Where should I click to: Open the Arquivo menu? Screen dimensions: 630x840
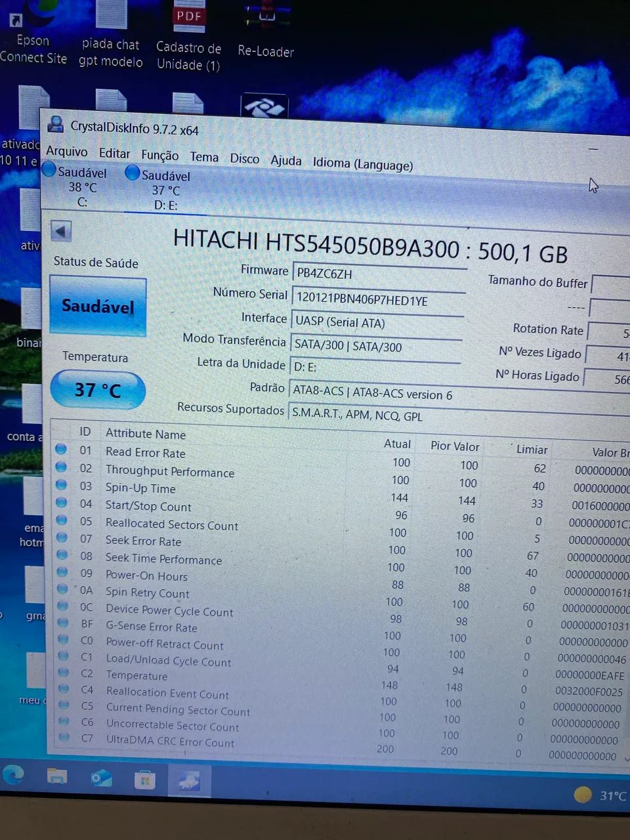pos(66,152)
